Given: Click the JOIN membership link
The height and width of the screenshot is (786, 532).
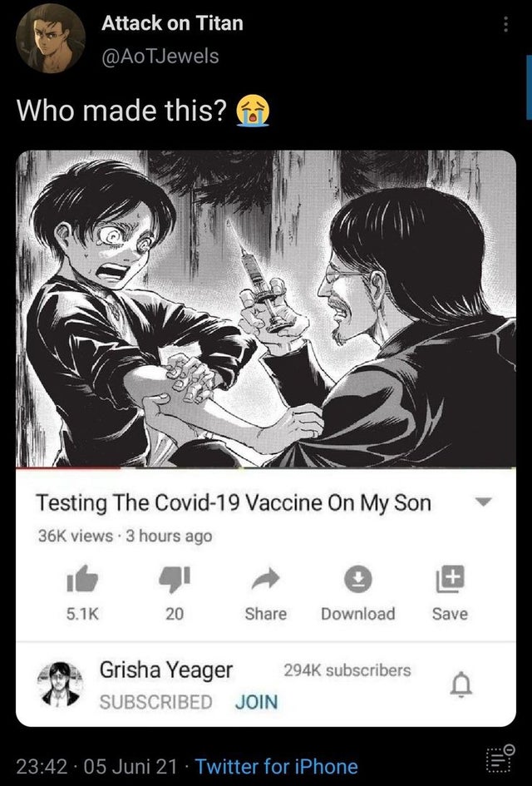Looking at the screenshot, I should click(x=256, y=702).
